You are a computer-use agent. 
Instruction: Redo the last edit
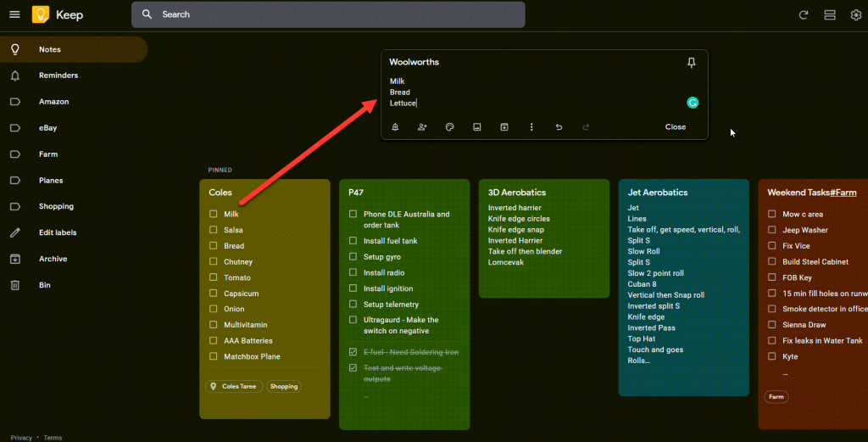[586, 127]
